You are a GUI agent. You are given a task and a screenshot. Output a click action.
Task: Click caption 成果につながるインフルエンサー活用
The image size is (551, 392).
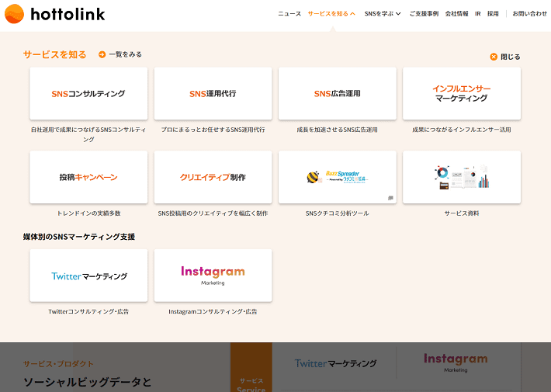pos(462,130)
